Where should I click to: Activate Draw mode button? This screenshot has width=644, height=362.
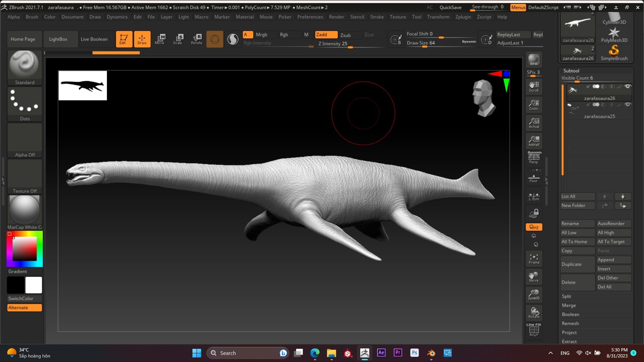(x=142, y=39)
